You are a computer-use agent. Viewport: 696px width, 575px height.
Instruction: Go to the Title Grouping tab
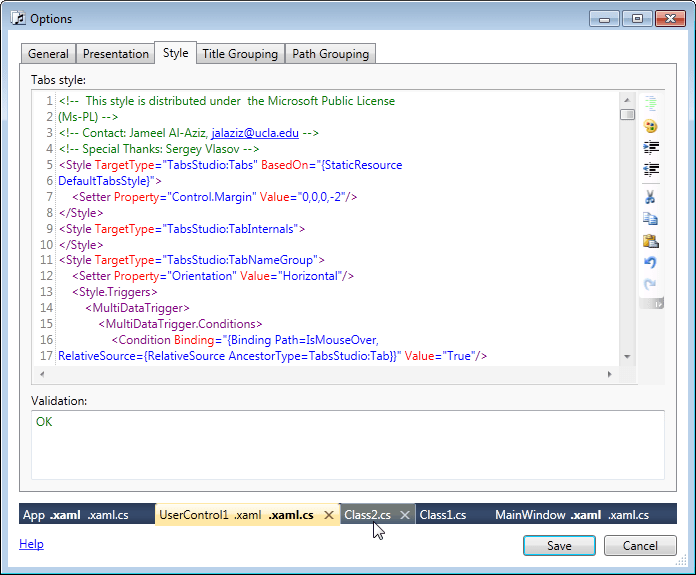(x=240, y=54)
